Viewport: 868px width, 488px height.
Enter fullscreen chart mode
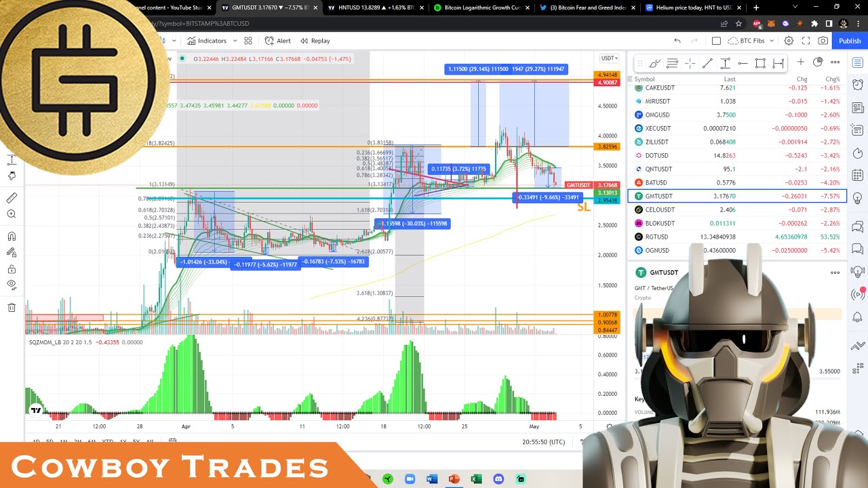[806, 41]
